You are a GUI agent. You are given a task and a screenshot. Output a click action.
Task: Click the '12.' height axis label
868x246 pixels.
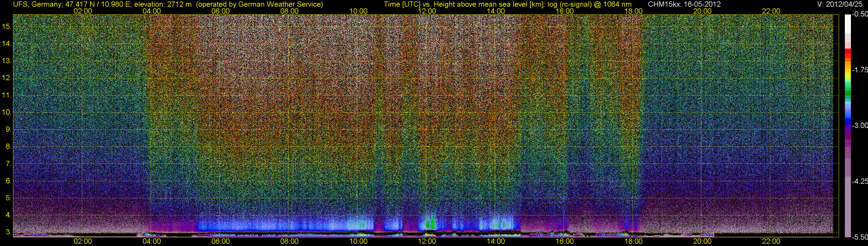tap(7, 78)
